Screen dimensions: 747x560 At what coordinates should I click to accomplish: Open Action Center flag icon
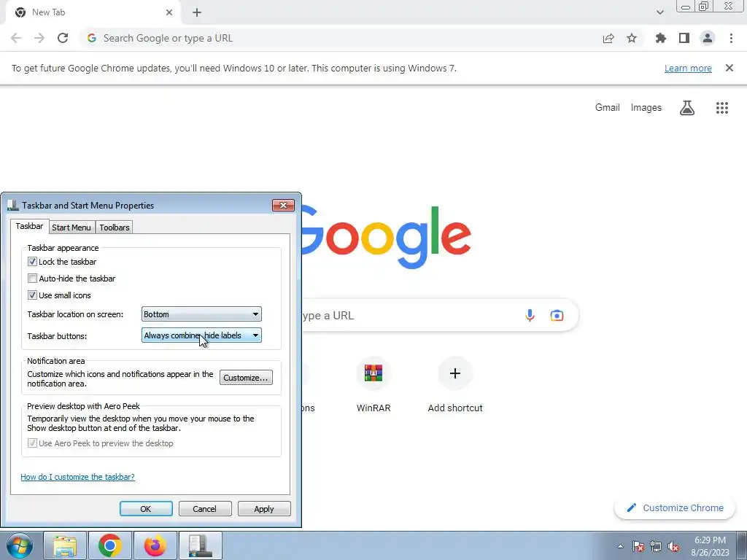[x=638, y=546]
